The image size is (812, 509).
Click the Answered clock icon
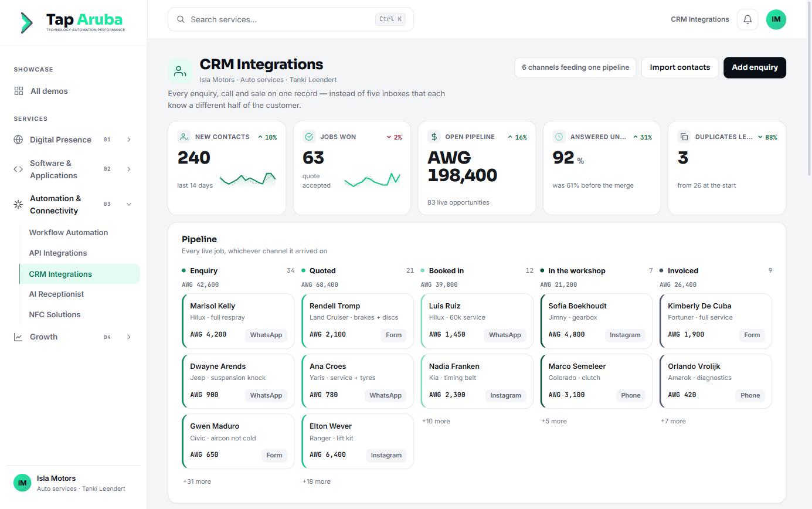pyautogui.click(x=559, y=137)
